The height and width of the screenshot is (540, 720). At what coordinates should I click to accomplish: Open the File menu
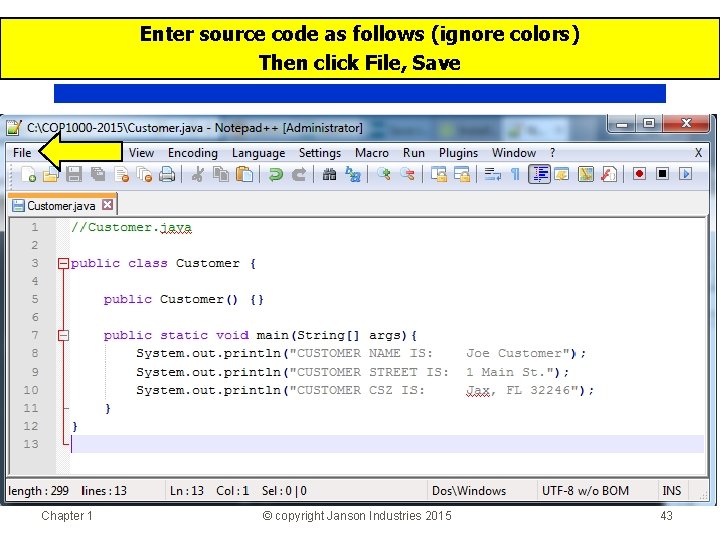point(22,153)
